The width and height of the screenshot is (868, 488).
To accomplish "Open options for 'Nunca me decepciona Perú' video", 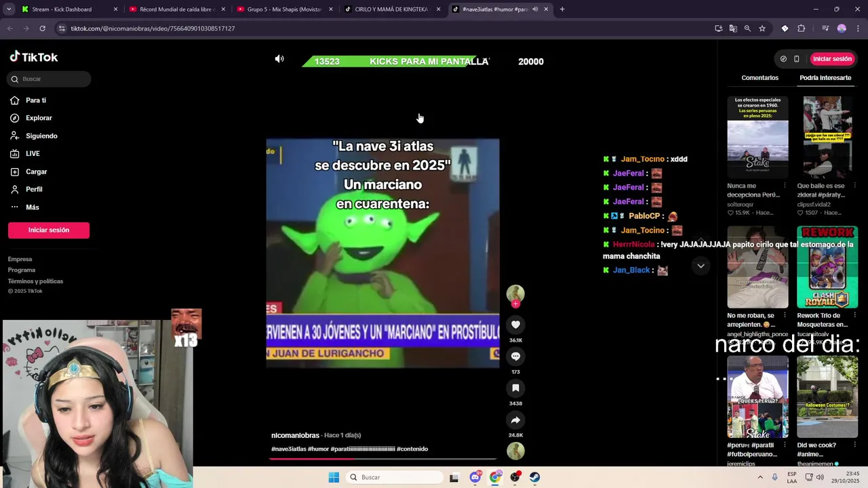I will (785, 186).
